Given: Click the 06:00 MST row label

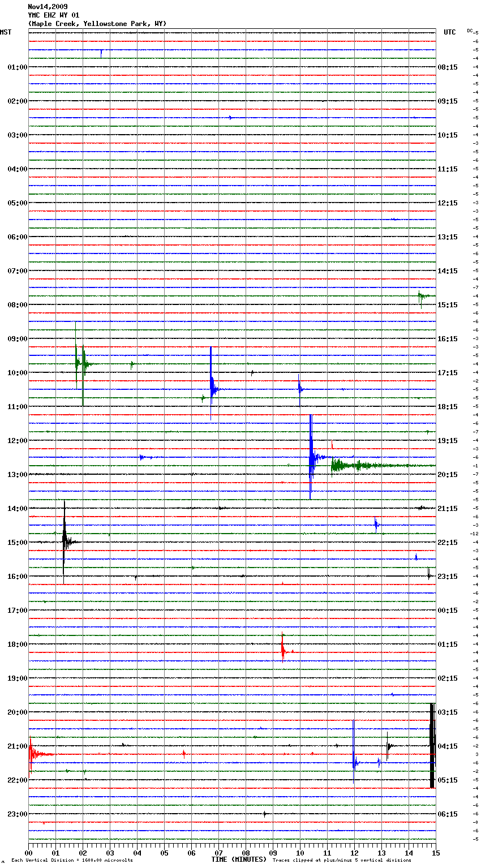Looking at the screenshot, I should click(18, 237).
